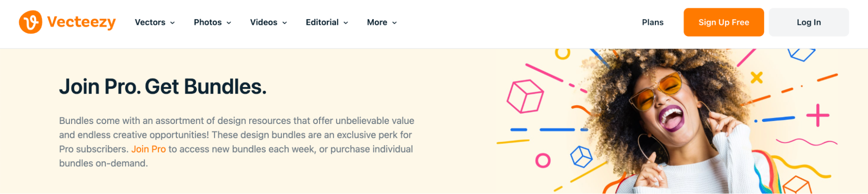Follow the orange Join Pro link
Image resolution: width=868 pixels, height=194 pixels.
pos(149,149)
